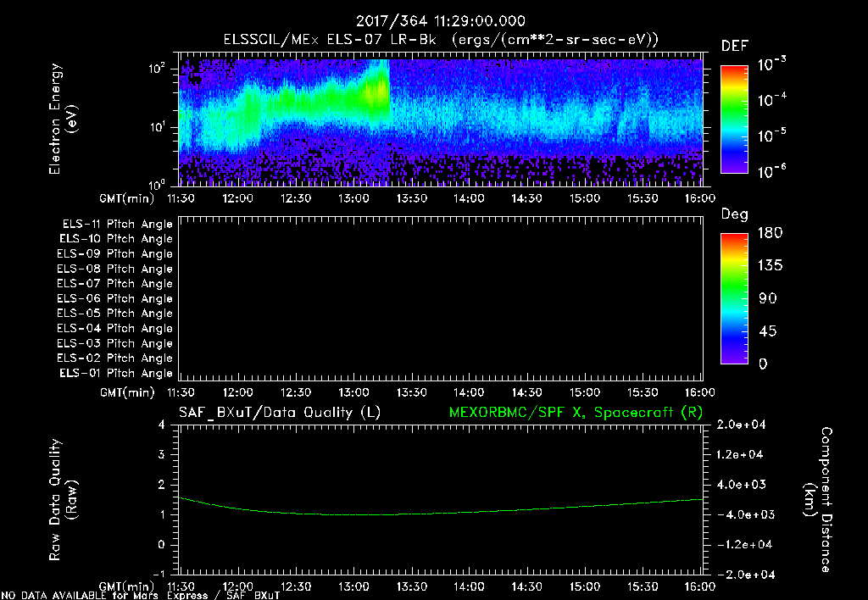Click the 10^0 energy axis tick label
Image resolution: width=868 pixels, height=600 pixels.
(x=157, y=184)
